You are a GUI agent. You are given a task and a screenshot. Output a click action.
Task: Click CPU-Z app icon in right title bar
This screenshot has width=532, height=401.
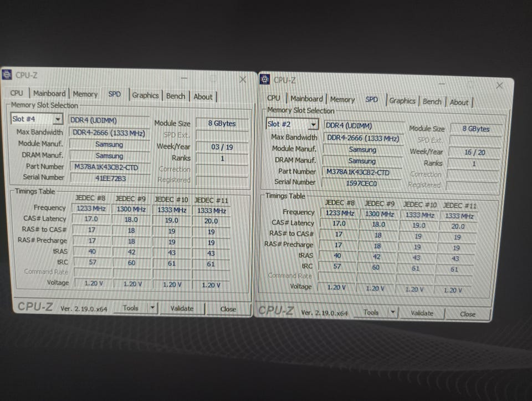click(265, 79)
